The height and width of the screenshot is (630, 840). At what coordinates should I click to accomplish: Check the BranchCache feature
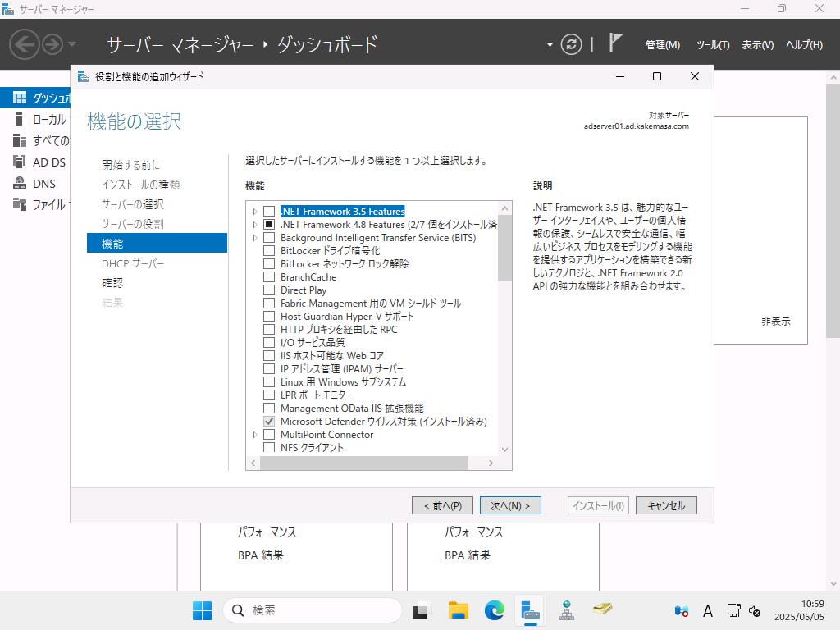(269, 277)
